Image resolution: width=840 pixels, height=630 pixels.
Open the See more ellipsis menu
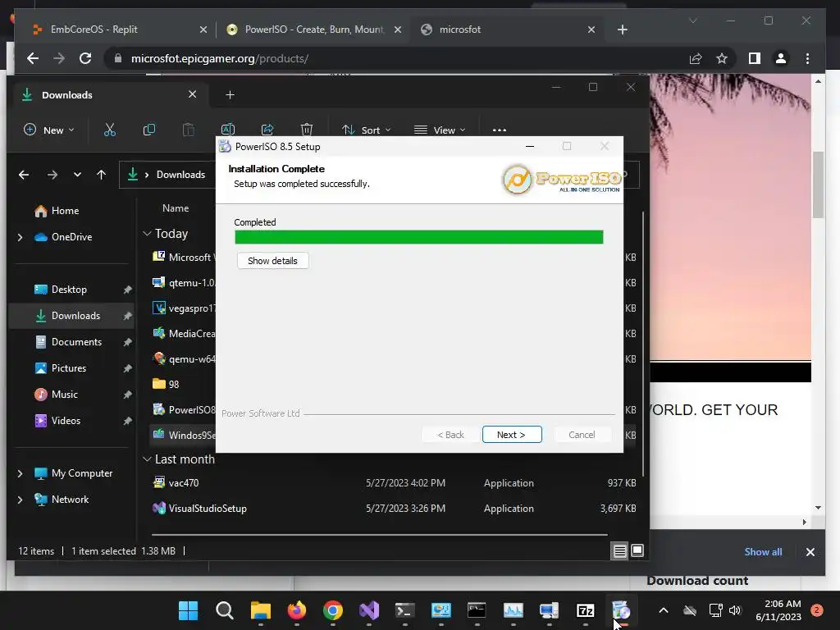[500, 130]
